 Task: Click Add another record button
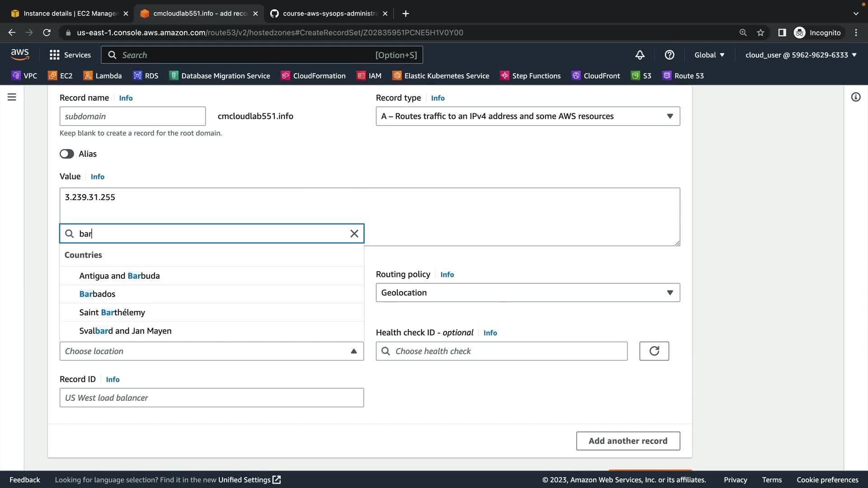coord(627,441)
